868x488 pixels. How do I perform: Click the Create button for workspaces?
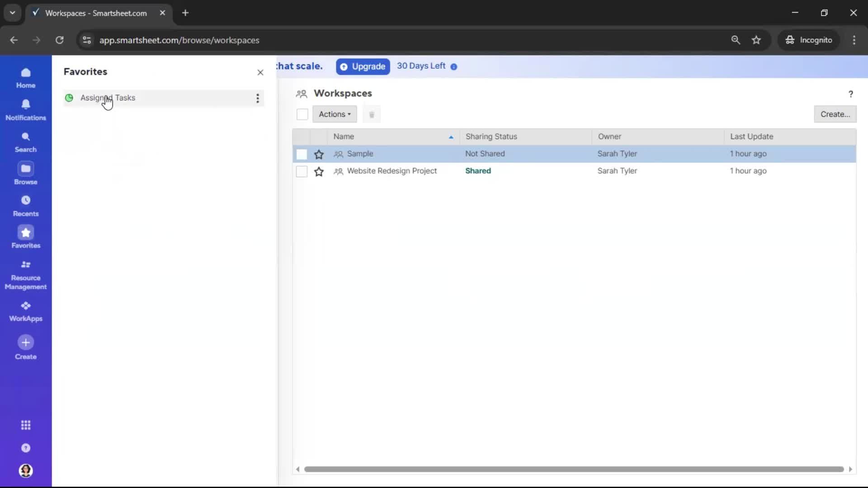coord(835,114)
